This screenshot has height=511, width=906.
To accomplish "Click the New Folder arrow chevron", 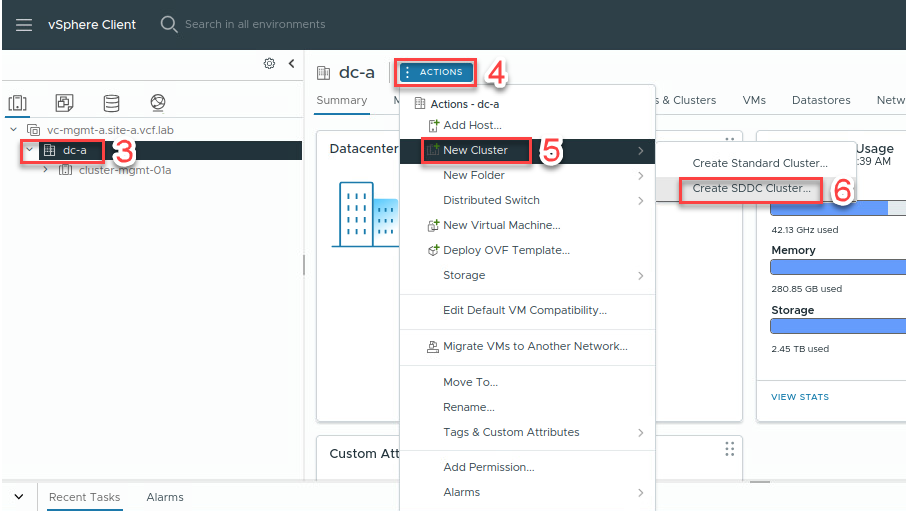I will [x=640, y=176].
